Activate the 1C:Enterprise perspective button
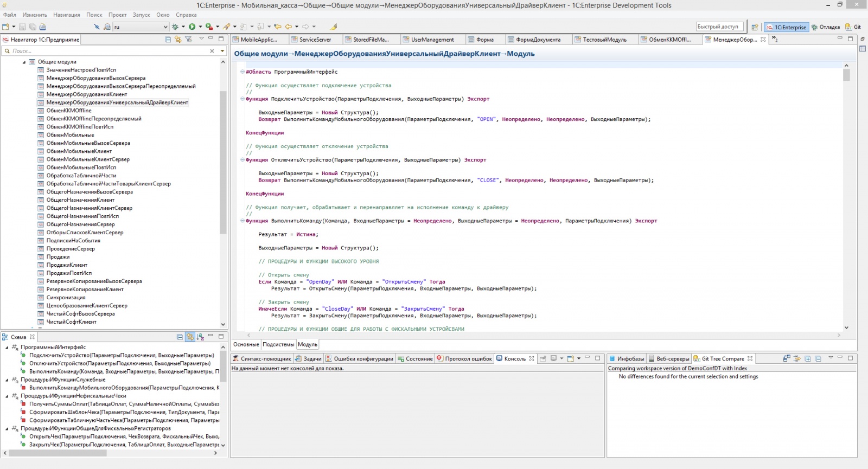The height and width of the screenshot is (469, 868). pyautogui.click(x=786, y=27)
